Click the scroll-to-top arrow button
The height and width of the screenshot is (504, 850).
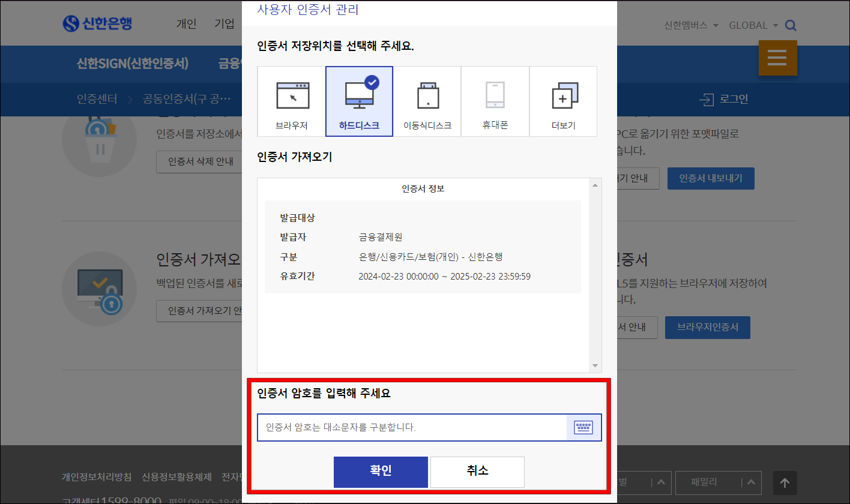[785, 482]
